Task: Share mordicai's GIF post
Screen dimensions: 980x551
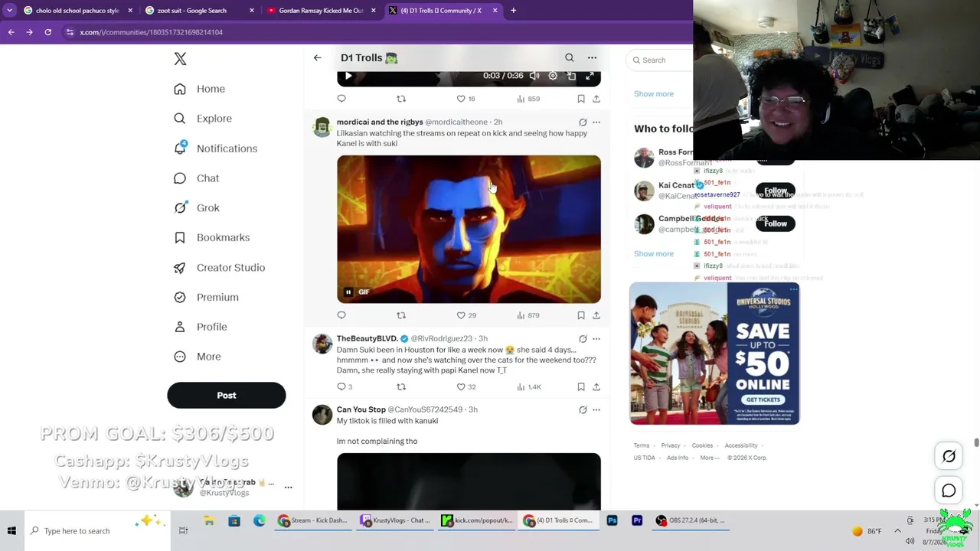Action: (596, 315)
